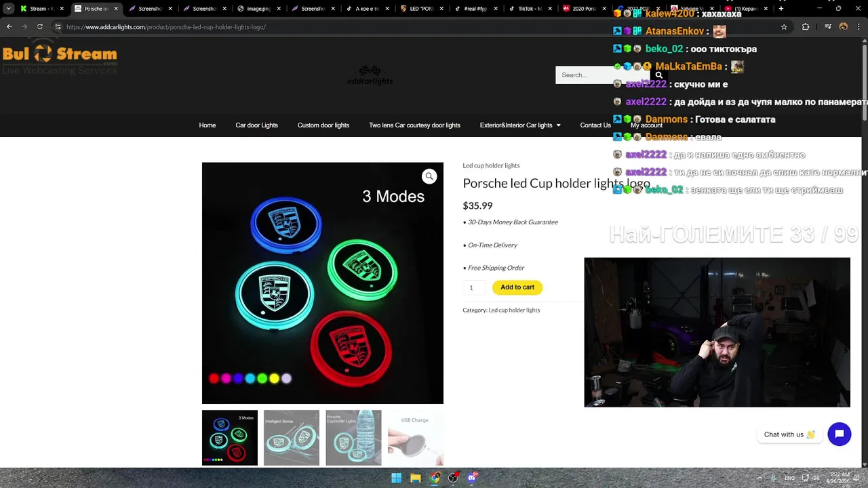This screenshot has height=488, width=868.
Task: Click the quantity input field
Action: click(474, 288)
